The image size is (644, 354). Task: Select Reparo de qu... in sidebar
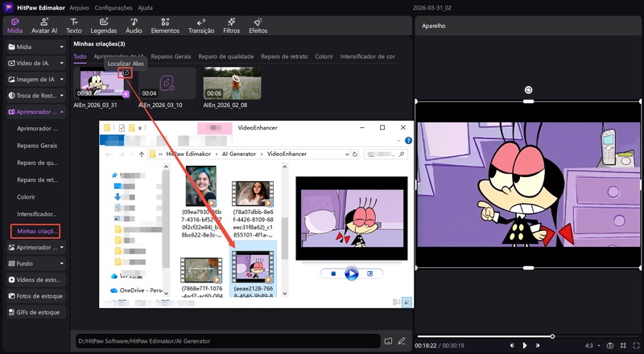click(37, 163)
